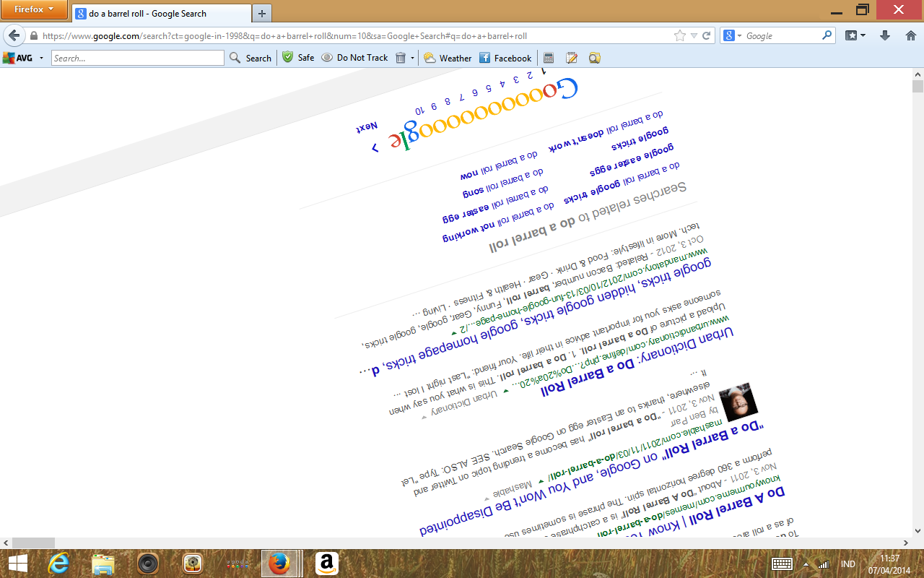Click the vertical scrollbar down arrow

click(x=918, y=531)
